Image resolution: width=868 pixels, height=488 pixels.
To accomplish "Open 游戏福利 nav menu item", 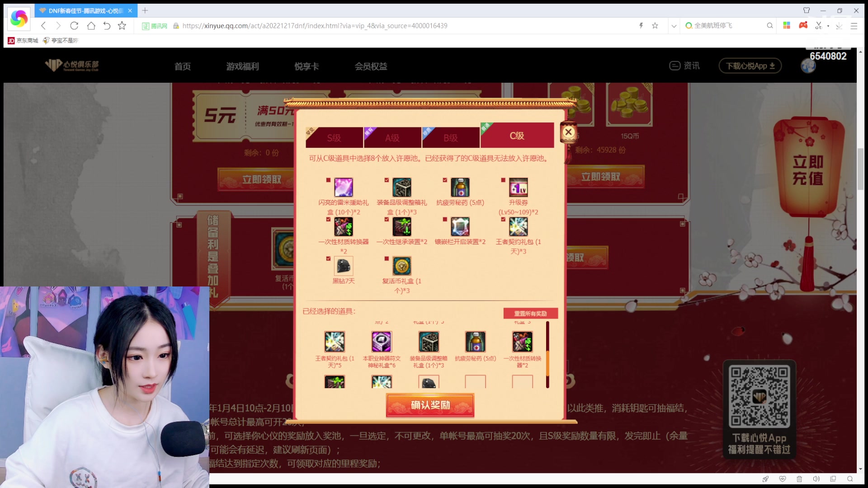I will click(243, 66).
